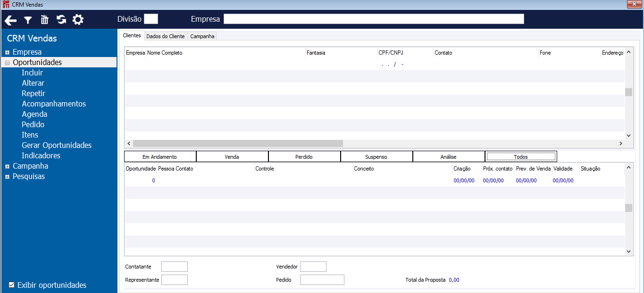644x293 pixels.
Task: Click the Análise filter button
Action: pos(449,157)
